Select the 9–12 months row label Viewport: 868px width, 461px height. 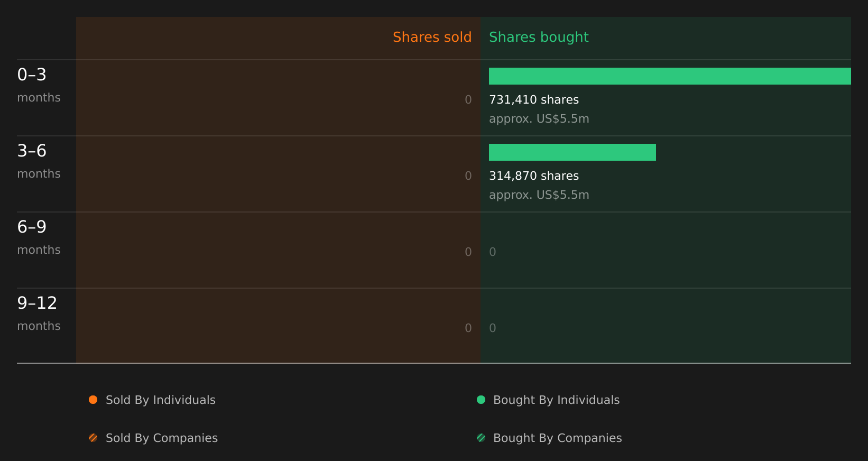pyautogui.click(x=39, y=314)
